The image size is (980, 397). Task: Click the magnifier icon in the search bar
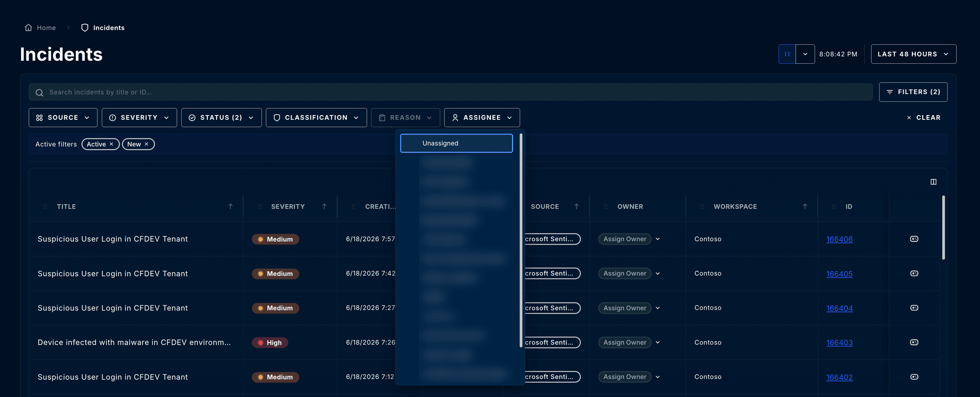40,93
